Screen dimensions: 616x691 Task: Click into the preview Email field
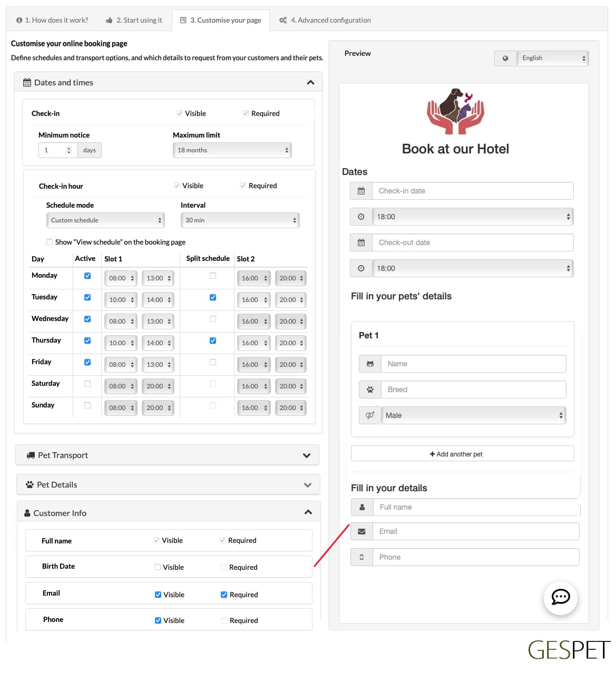[476, 531]
